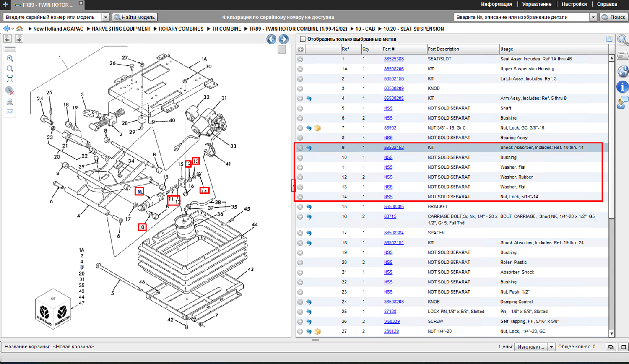629x364 pixels.
Task: Enable 'Отобразить только выбранные метки' checkbox
Action: click(303, 39)
